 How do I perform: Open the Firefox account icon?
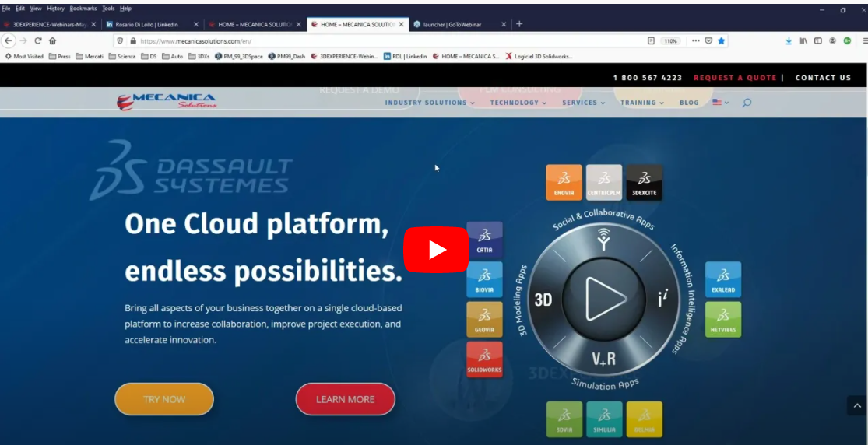pos(832,41)
